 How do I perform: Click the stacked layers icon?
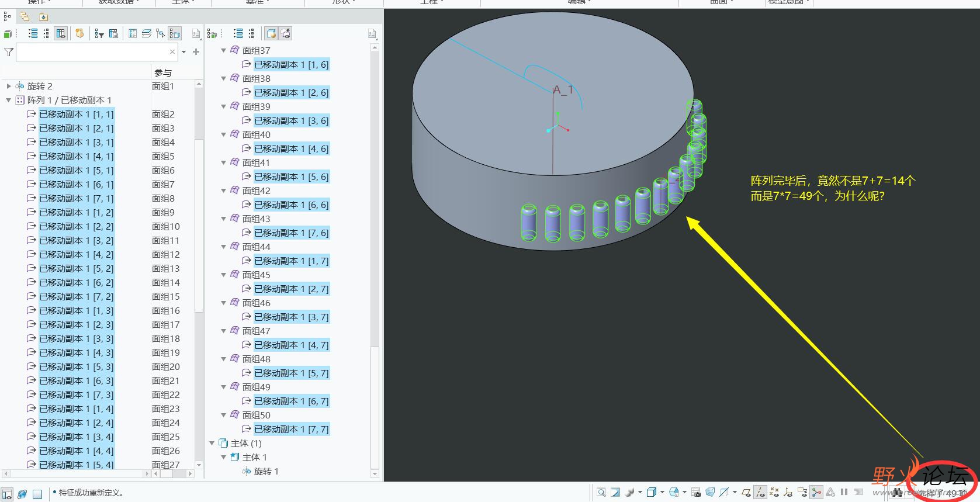[x=147, y=34]
